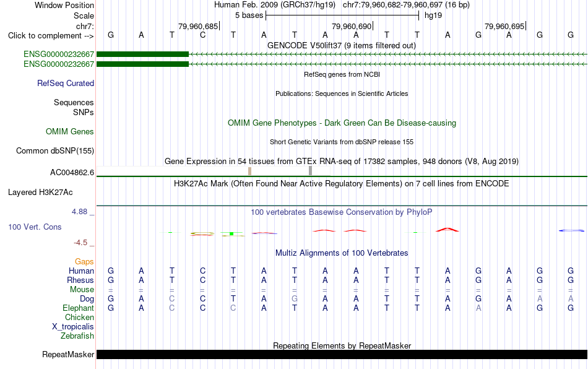Click the 100 Vert. Cons label
The height and width of the screenshot is (369, 588).
tap(35, 227)
